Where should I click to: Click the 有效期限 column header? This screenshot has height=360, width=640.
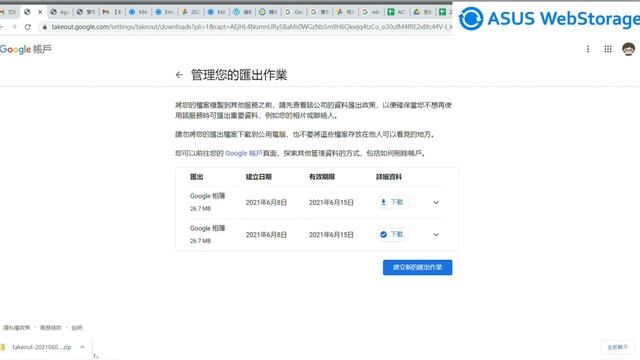click(x=322, y=177)
